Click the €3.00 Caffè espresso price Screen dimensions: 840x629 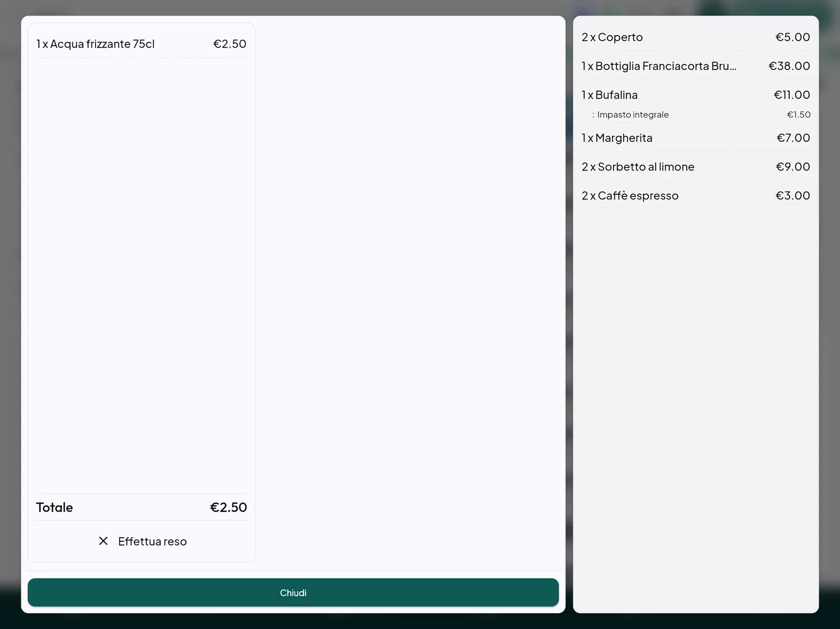[x=793, y=196]
